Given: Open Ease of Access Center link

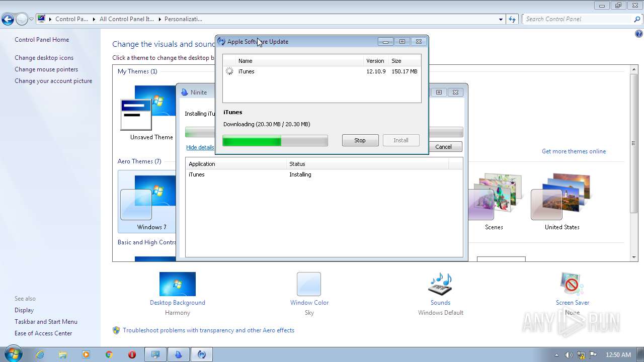Looking at the screenshot, I should pos(43,333).
